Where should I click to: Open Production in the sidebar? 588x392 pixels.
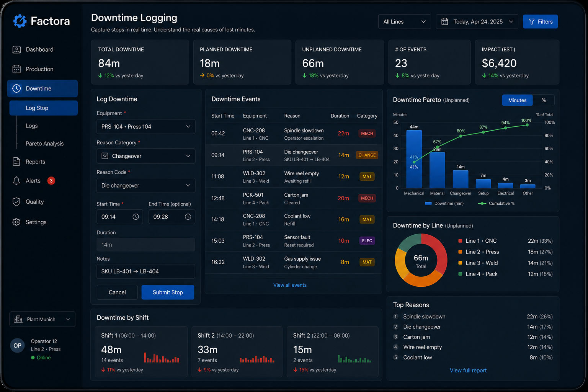coord(42,69)
